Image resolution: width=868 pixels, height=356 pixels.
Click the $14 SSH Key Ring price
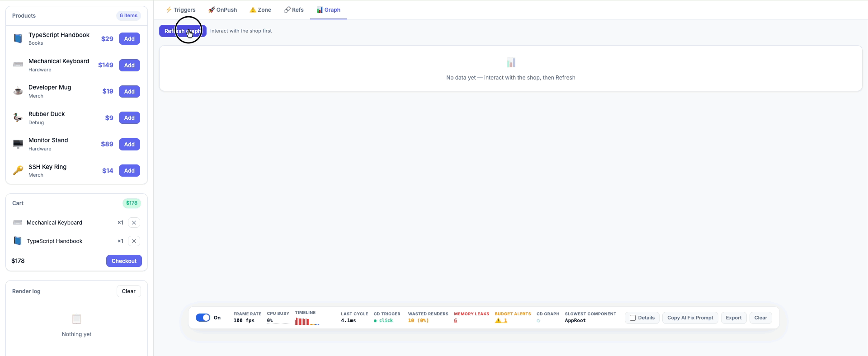tap(108, 171)
